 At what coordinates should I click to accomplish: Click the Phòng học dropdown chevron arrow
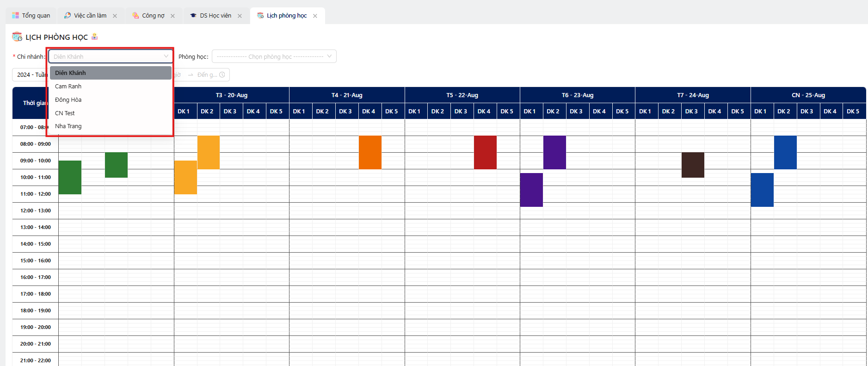(x=330, y=56)
